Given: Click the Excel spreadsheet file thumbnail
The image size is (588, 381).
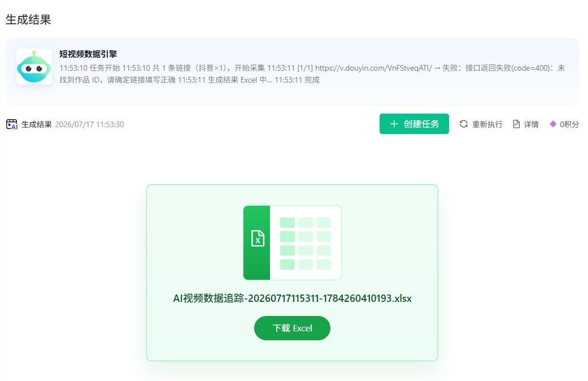Looking at the screenshot, I should 292,243.
